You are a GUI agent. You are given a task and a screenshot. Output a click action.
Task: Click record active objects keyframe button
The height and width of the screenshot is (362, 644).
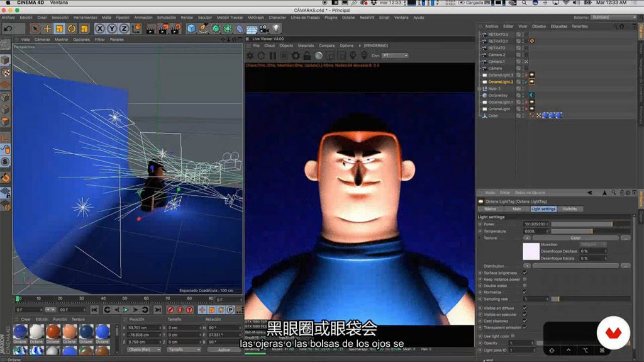click(x=170, y=310)
